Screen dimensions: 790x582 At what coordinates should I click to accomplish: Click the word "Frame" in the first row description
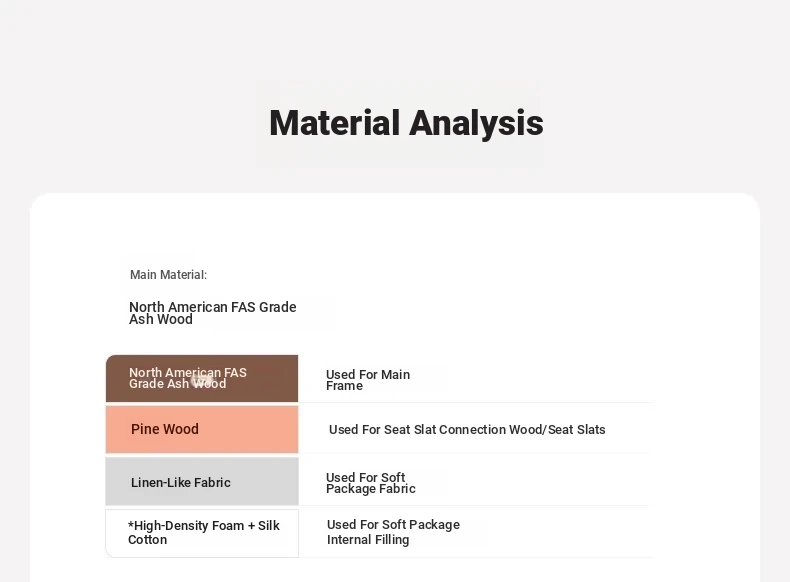pyautogui.click(x=344, y=386)
